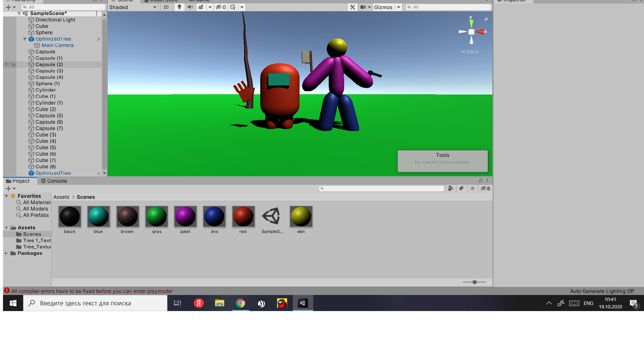Open the search by label tag icon
This screenshot has width=644, height=362.
[462, 189]
